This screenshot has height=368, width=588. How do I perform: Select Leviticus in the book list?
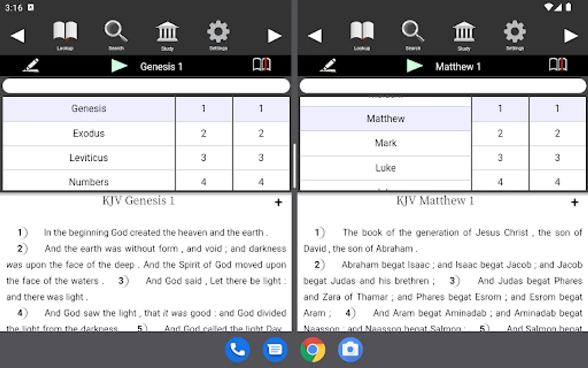(89, 158)
